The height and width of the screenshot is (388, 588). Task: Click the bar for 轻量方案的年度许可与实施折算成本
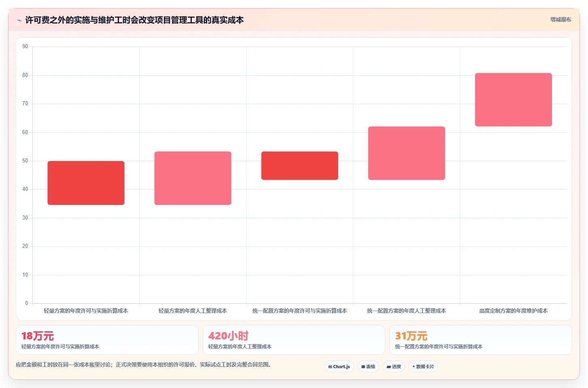(86, 183)
